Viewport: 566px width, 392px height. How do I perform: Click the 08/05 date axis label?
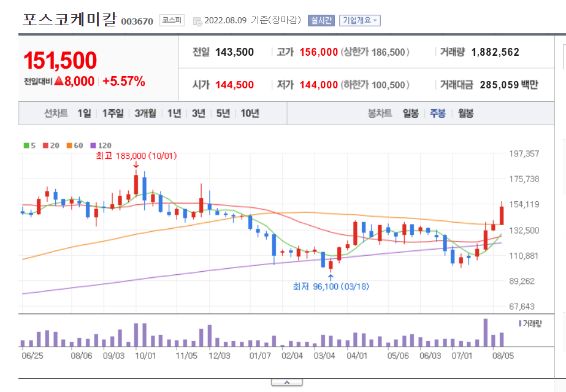pos(503,356)
